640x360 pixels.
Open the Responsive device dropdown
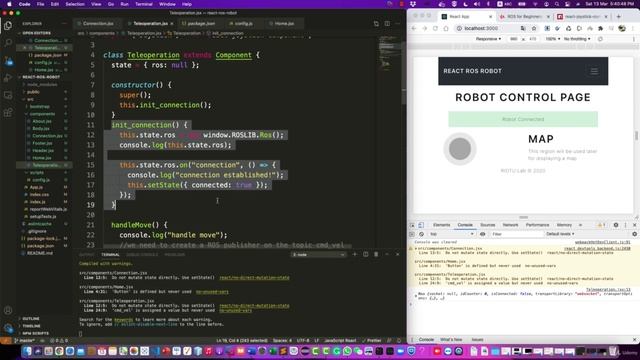click(x=488, y=39)
